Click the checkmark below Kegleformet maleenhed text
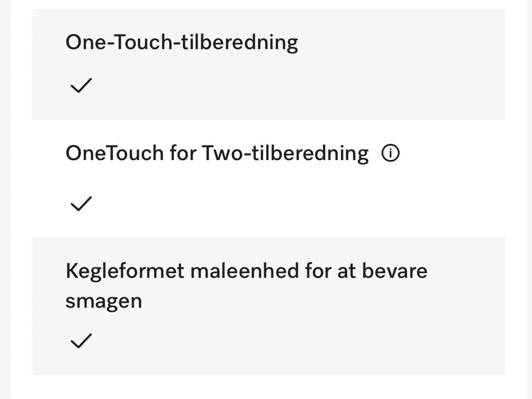Viewport: 532px width, 399px height. (x=81, y=341)
